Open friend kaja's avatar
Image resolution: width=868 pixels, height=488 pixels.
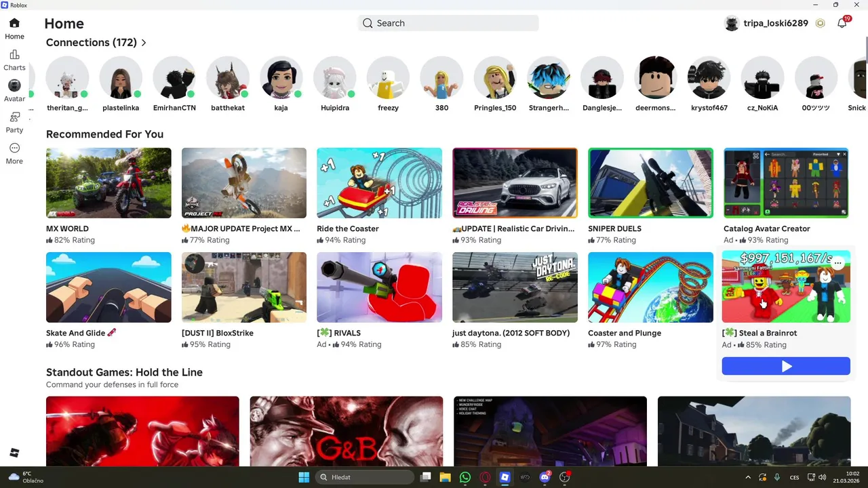point(281,78)
